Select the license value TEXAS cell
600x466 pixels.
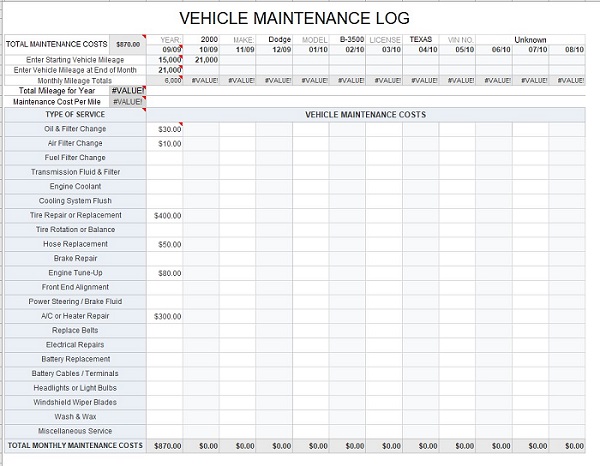click(x=421, y=39)
